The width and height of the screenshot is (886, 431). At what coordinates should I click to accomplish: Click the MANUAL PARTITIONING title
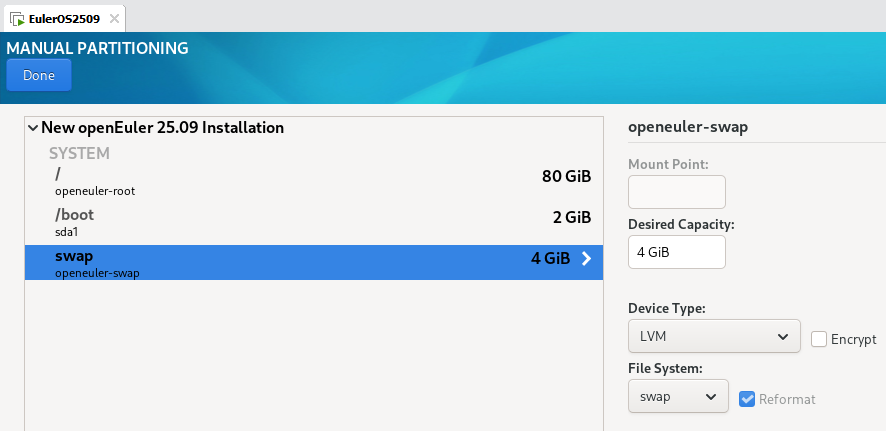pyautogui.click(x=97, y=49)
